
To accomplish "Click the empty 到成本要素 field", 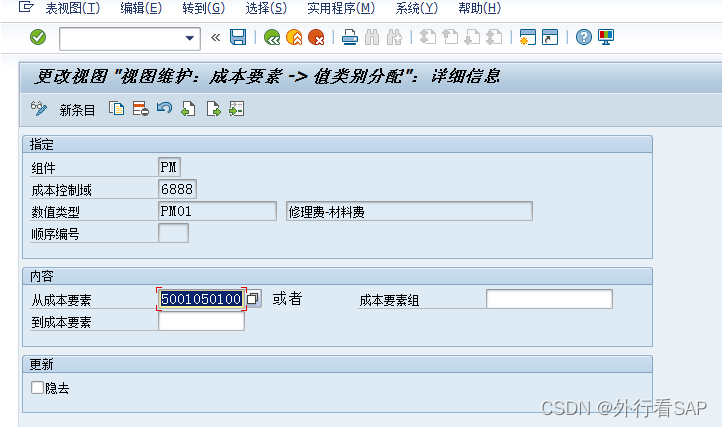I will [201, 321].
